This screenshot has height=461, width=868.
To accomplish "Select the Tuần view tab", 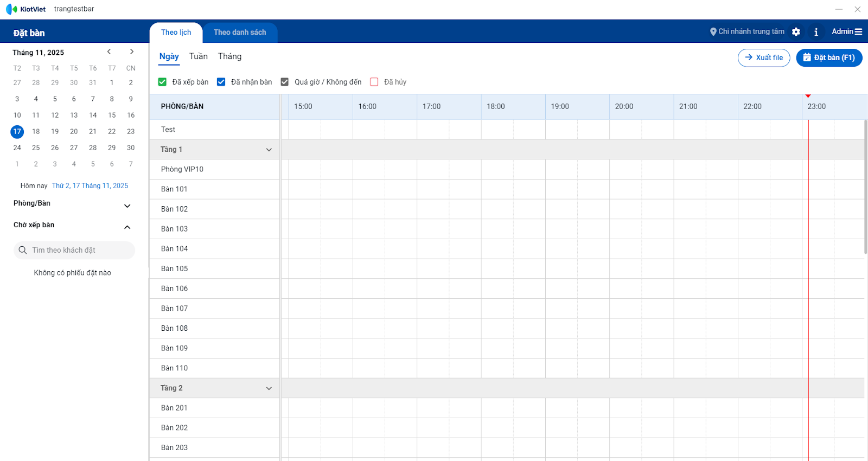I will click(199, 56).
